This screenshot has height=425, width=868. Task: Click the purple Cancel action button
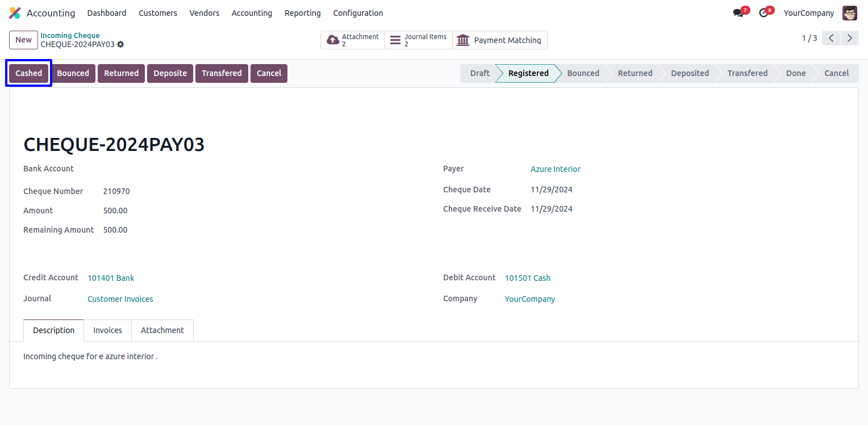click(269, 73)
